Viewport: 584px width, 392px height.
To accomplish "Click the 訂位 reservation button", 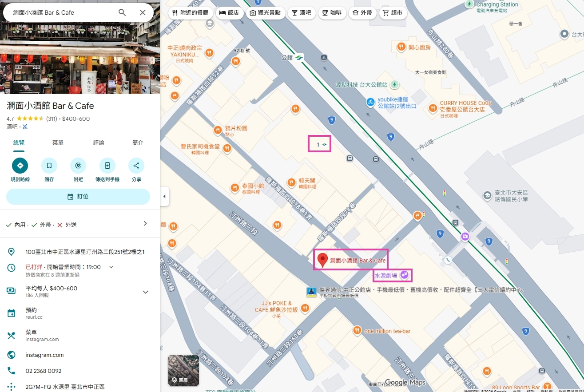I will click(78, 196).
